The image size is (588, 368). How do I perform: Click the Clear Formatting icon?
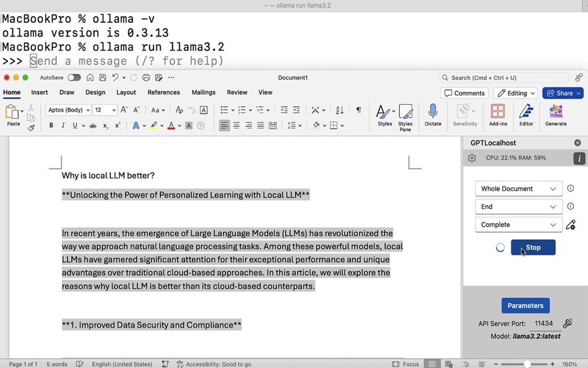coord(179,110)
